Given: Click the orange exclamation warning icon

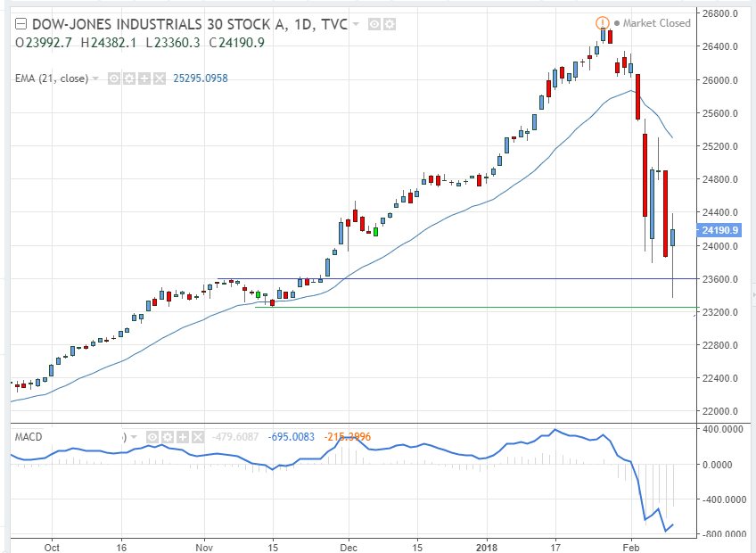Looking at the screenshot, I should pos(602,22).
